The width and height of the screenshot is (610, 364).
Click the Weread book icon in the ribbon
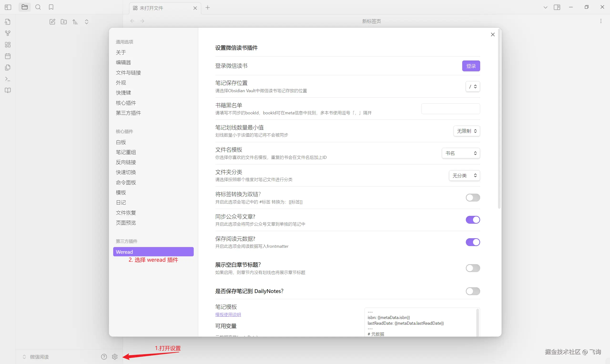pos(8,90)
